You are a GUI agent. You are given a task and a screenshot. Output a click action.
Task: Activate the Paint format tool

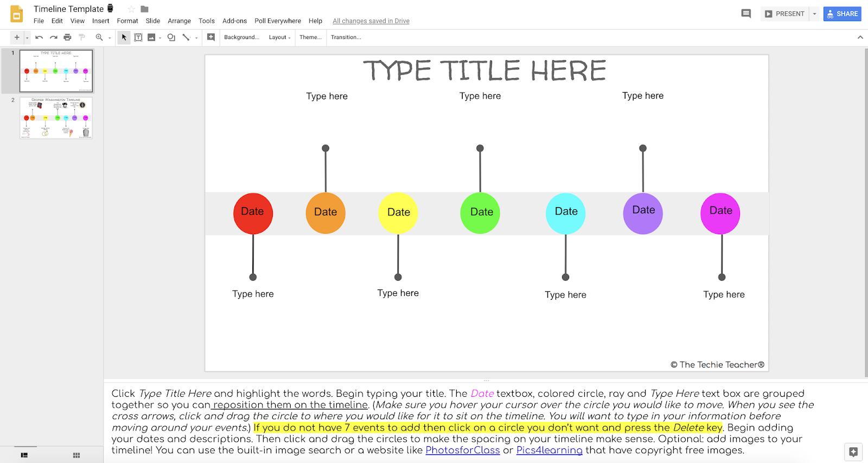82,37
